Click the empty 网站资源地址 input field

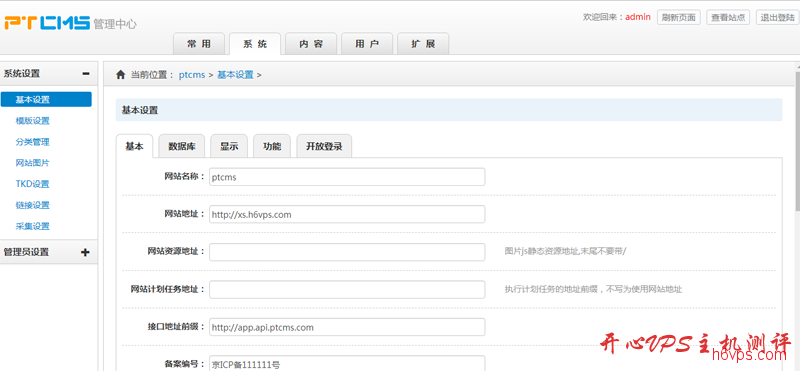(x=347, y=252)
